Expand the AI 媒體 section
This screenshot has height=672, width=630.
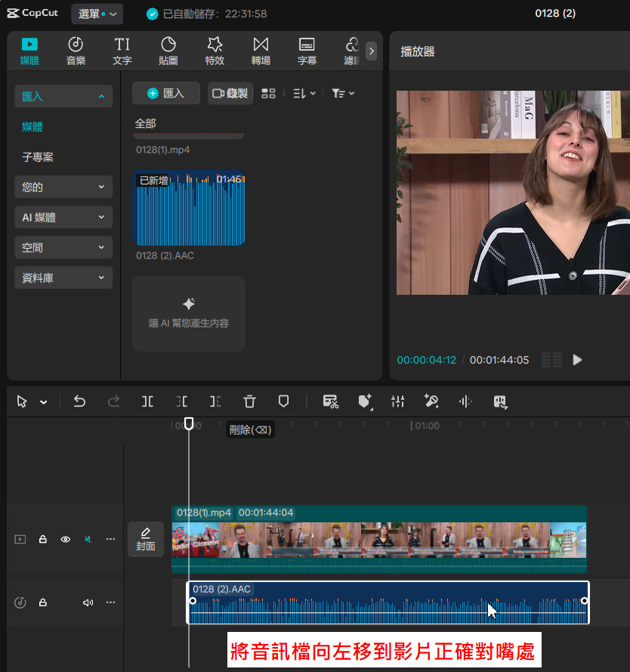(x=63, y=217)
